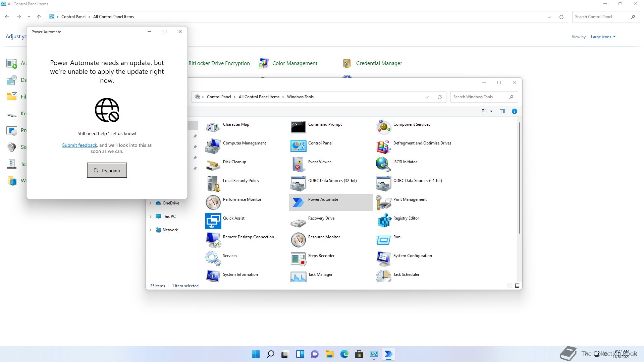The width and height of the screenshot is (644, 362).
Task: Open System Information icon
Action: 213,276
